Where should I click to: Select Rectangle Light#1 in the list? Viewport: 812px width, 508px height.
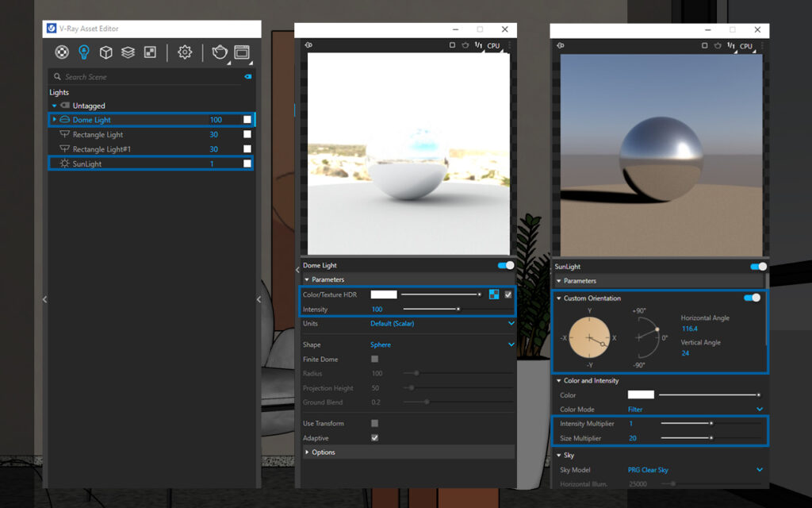tap(101, 149)
